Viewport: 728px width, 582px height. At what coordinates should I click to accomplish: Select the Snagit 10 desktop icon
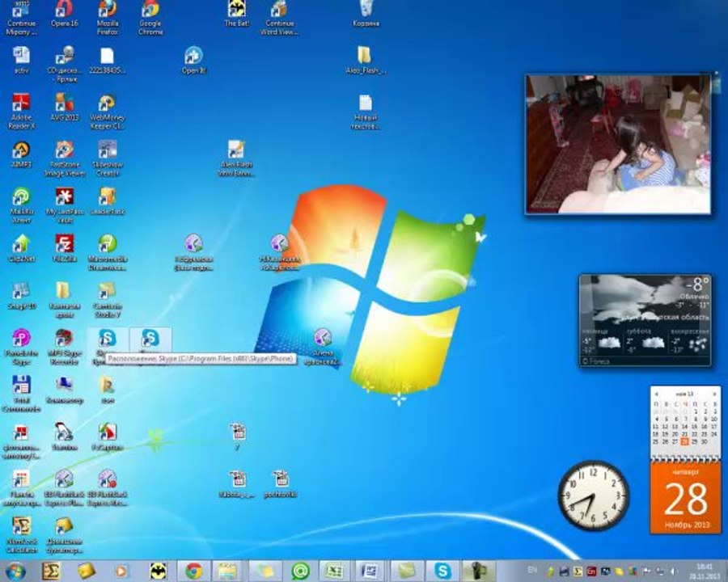pyautogui.click(x=21, y=296)
